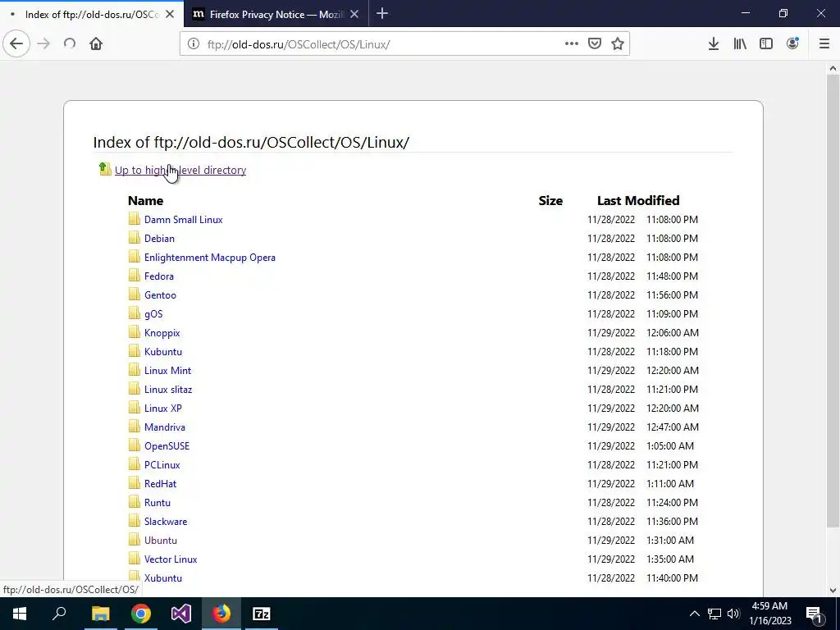The width and height of the screenshot is (840, 630).
Task: Open Windows taskbar search
Action: tap(59, 614)
